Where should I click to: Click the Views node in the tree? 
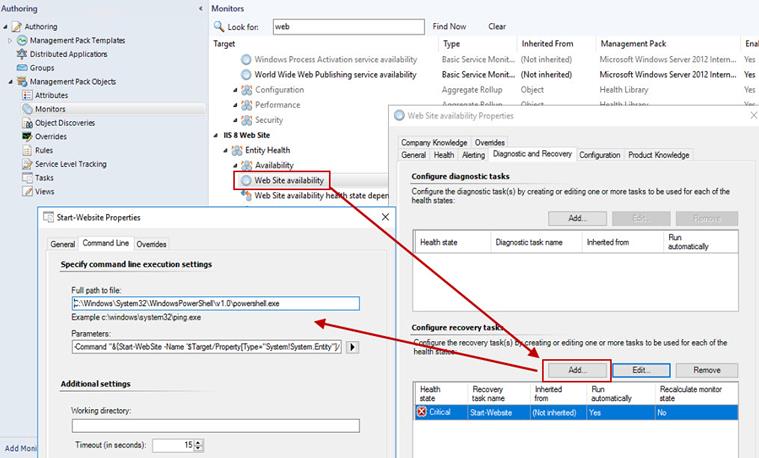click(45, 191)
